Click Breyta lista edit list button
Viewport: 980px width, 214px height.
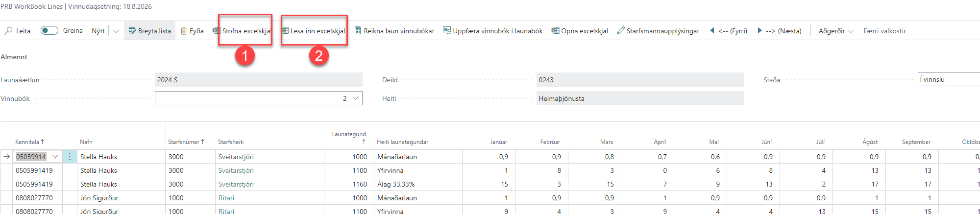[x=149, y=31]
